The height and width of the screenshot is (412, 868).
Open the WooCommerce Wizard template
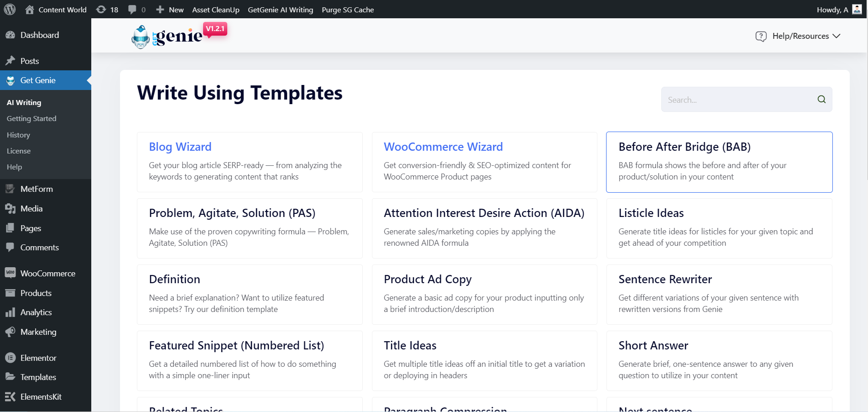[484, 162]
